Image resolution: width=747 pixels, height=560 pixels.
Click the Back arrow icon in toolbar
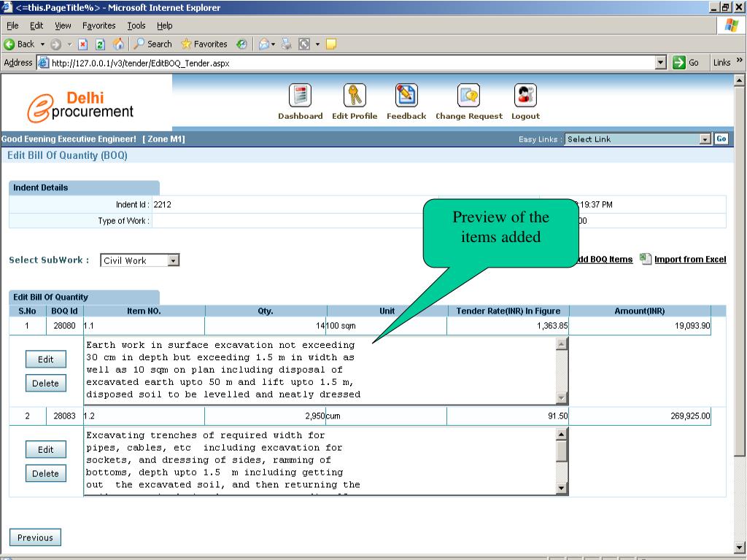[9, 44]
